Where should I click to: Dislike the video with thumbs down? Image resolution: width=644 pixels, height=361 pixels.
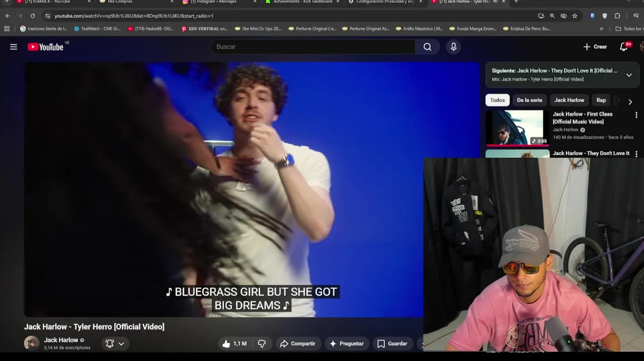(x=262, y=343)
